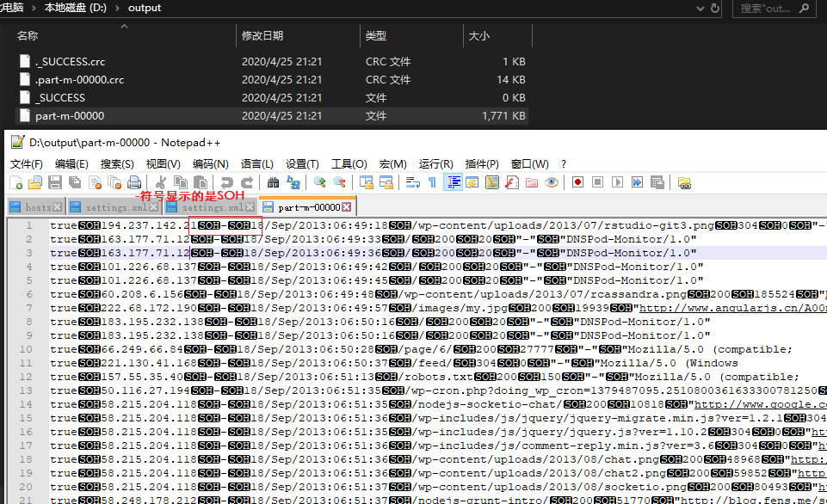
Task: Click the Cut scissors icon
Action: coord(161,183)
